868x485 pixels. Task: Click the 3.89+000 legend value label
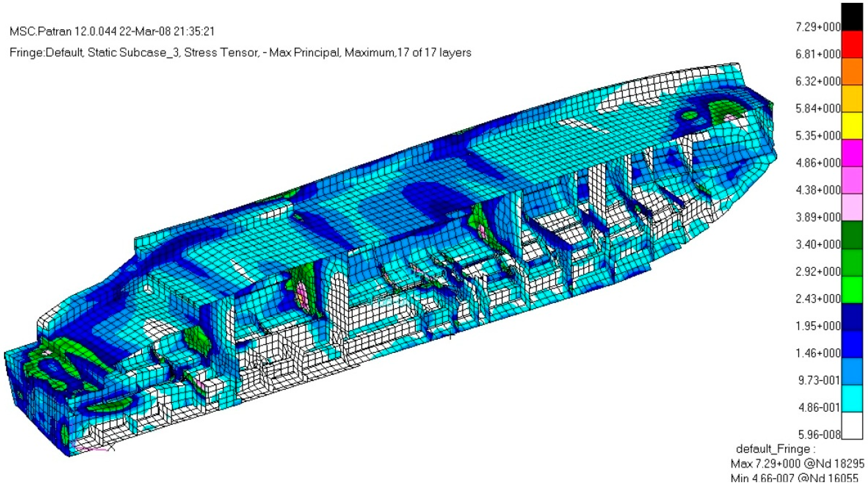pyautogui.click(x=818, y=217)
